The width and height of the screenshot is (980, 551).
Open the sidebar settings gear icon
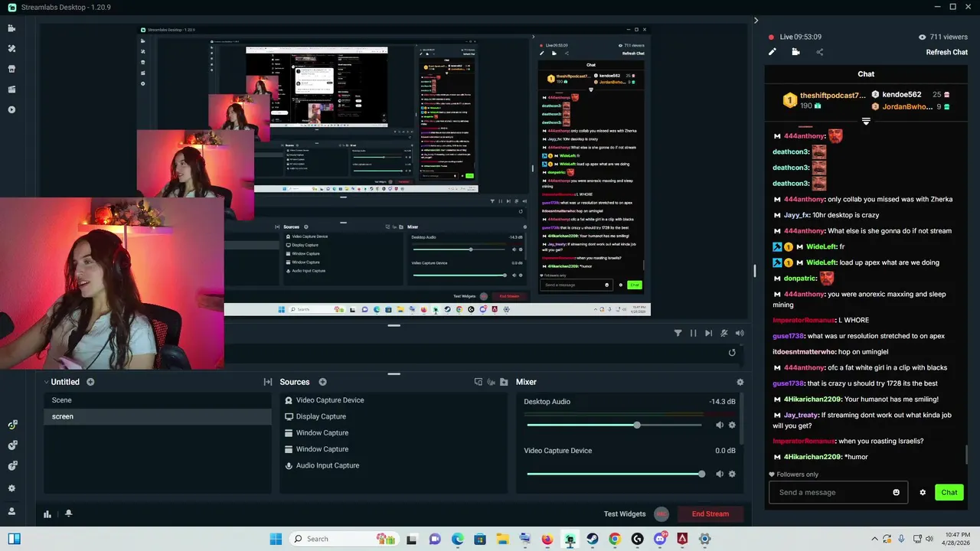pyautogui.click(x=11, y=488)
